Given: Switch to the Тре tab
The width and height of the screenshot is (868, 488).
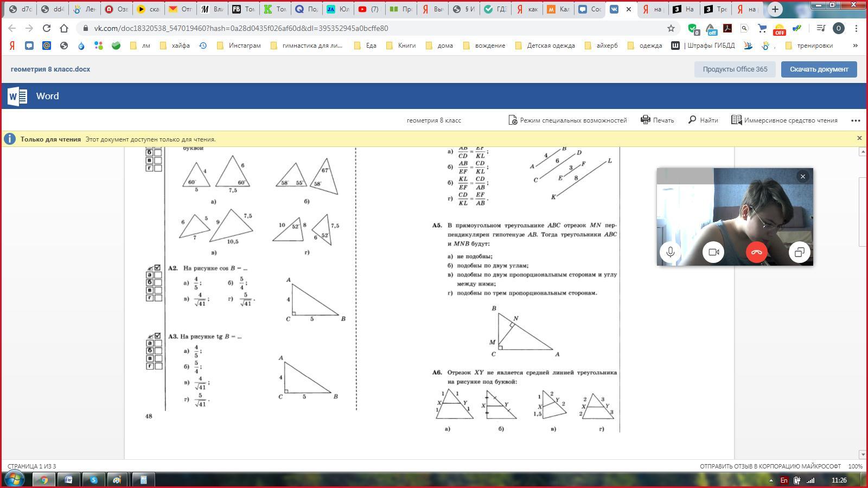Looking at the screenshot, I should tap(715, 9).
